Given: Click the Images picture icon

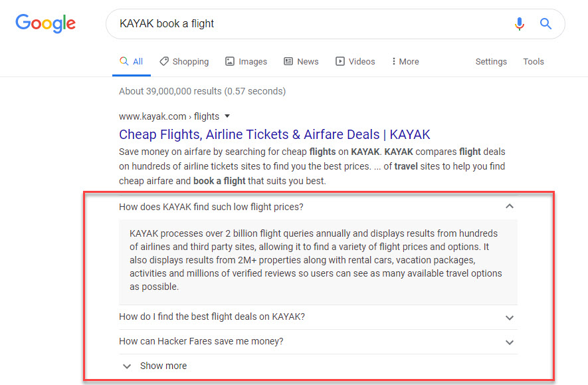Looking at the screenshot, I should [230, 61].
